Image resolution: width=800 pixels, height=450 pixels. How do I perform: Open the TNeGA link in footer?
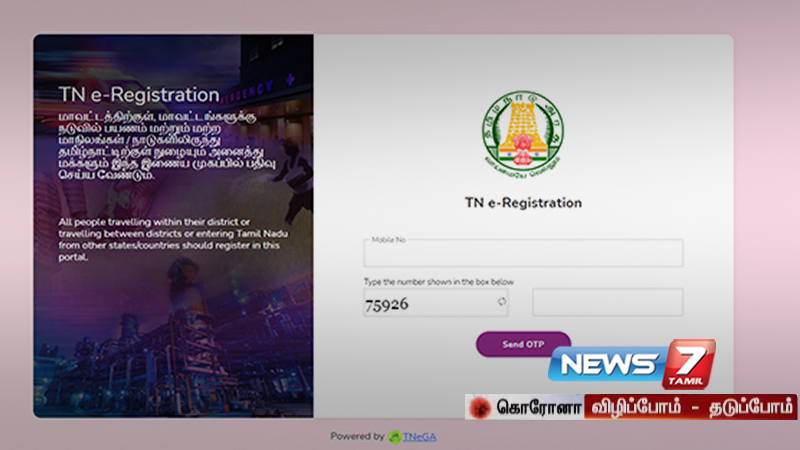click(420, 437)
